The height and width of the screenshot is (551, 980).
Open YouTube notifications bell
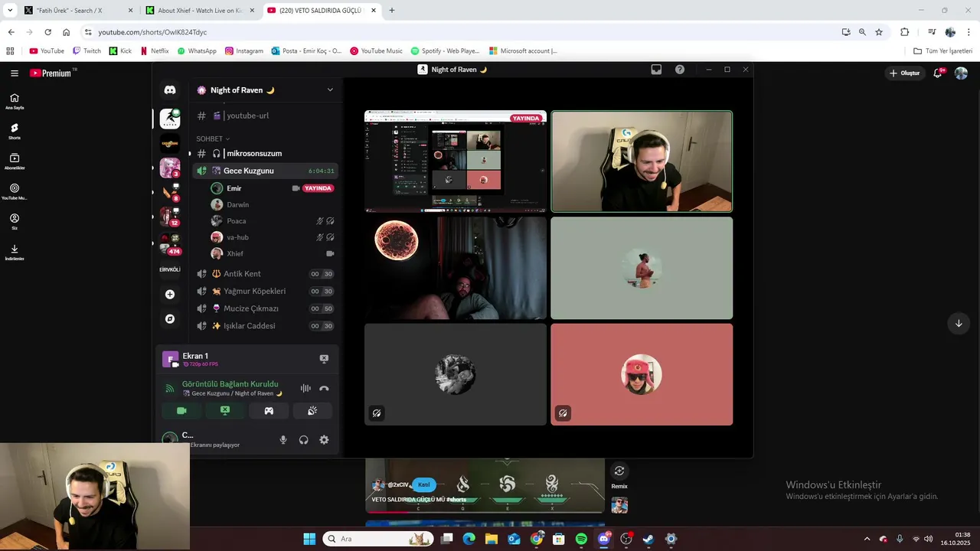(938, 73)
